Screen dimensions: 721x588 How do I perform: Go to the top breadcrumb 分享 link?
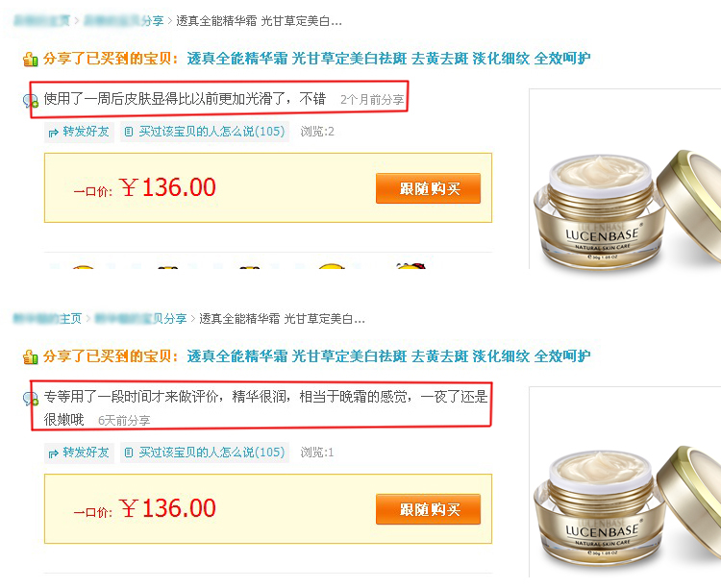[124, 21]
